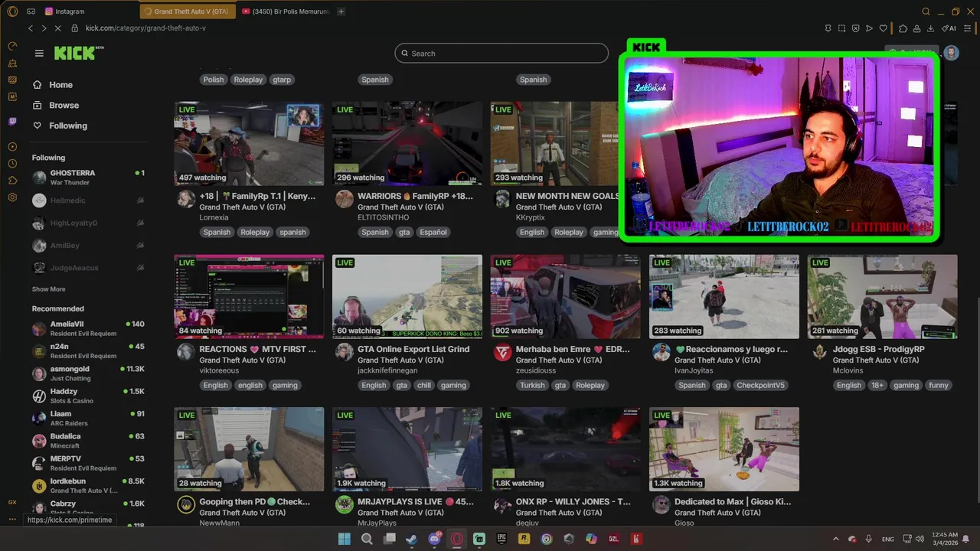This screenshot has height=551, width=980.
Task: Click the CheckpointV5 tag
Action: (760, 386)
